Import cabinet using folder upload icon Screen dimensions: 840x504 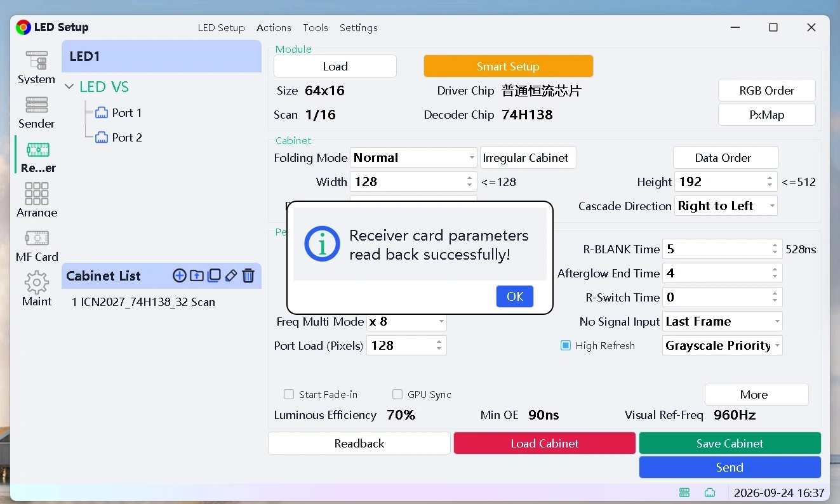(197, 275)
